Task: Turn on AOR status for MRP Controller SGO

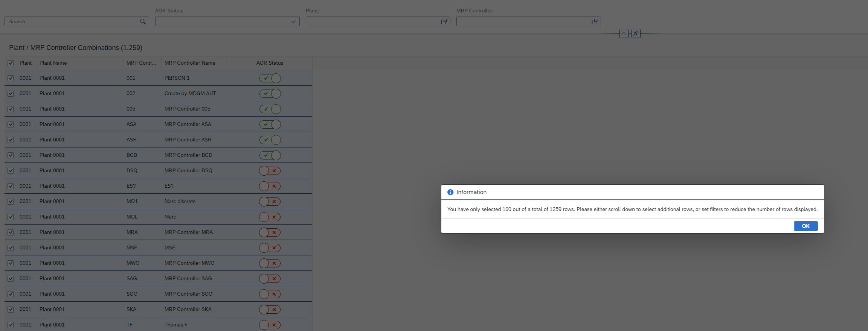Action: 270,294
